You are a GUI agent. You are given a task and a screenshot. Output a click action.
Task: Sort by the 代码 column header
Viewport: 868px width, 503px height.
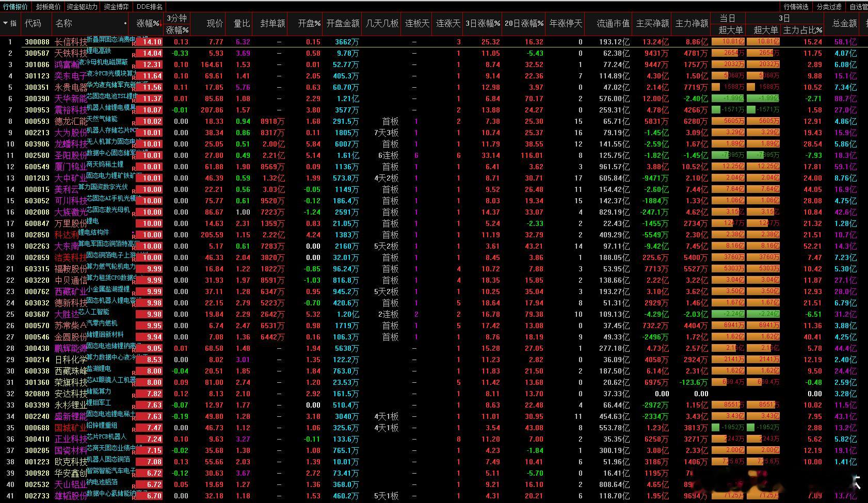pos(33,24)
